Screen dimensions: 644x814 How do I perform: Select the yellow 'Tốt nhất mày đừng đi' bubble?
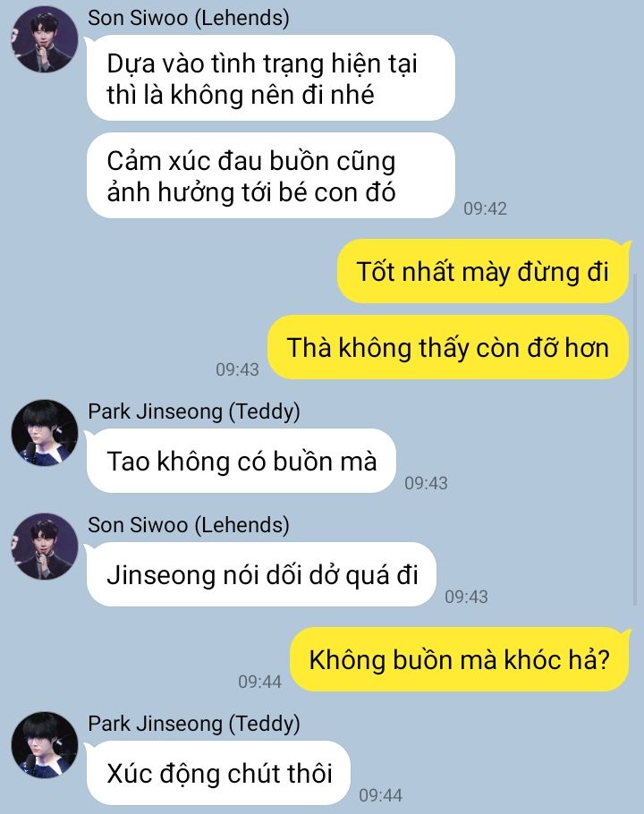pyautogui.click(x=483, y=272)
